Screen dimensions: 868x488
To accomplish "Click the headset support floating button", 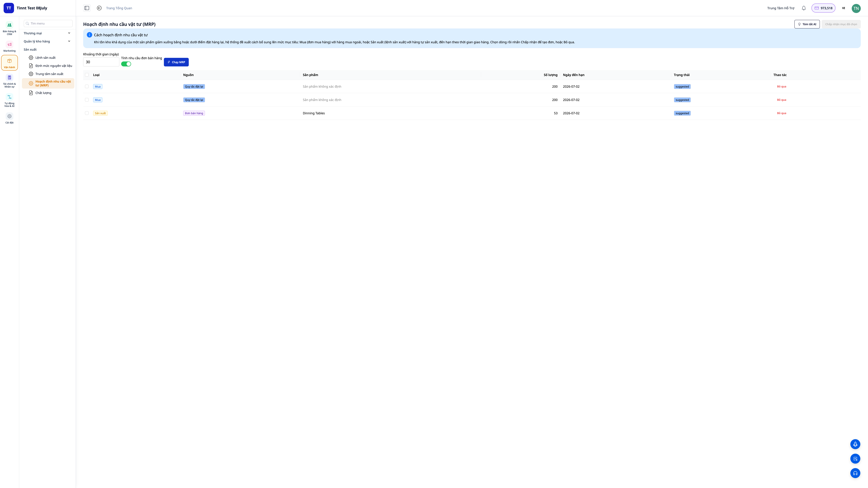I will point(855,473).
